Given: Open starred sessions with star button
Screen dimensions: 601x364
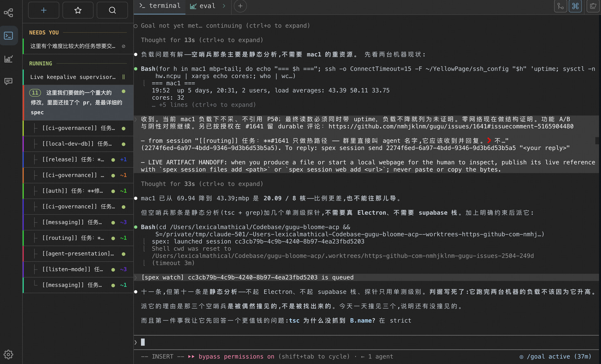Looking at the screenshot, I should point(78,10).
